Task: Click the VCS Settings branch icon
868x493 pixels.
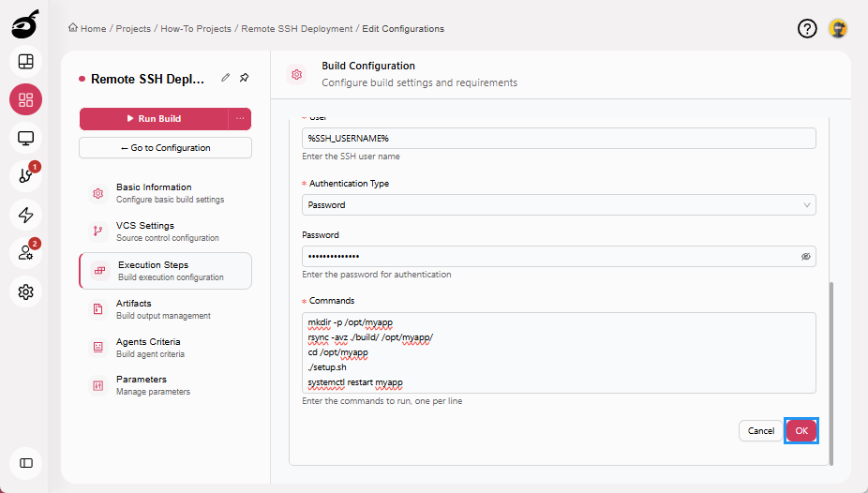Action: pyautogui.click(x=98, y=232)
